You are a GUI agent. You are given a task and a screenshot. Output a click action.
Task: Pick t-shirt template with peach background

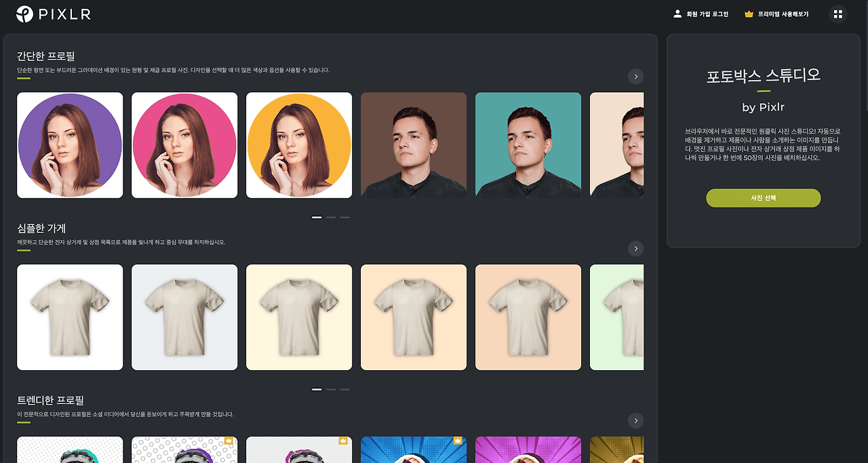click(528, 317)
